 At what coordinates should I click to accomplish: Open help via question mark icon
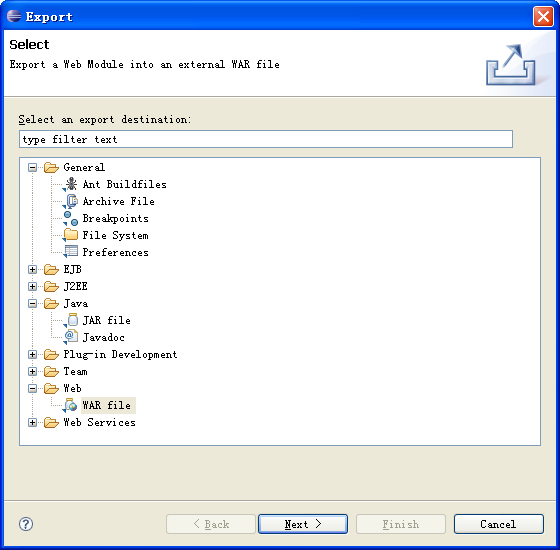point(26,524)
